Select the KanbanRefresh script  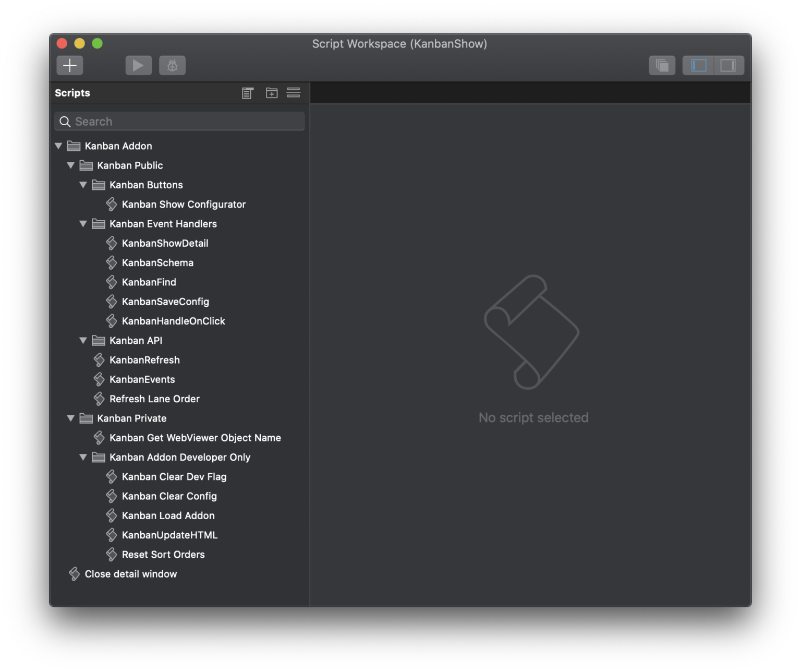tap(144, 359)
